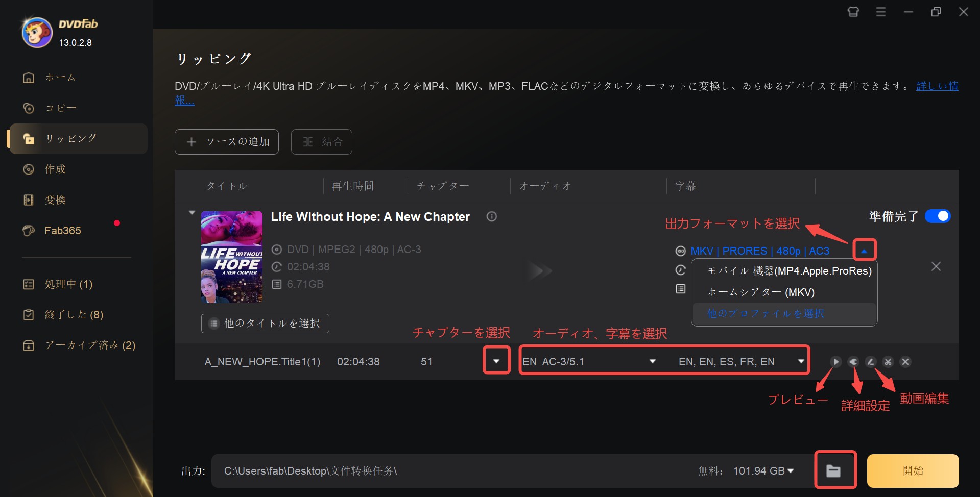Image resolution: width=980 pixels, height=497 pixels.
Task: Show the 処理中 (1) task list
Action: (58, 284)
